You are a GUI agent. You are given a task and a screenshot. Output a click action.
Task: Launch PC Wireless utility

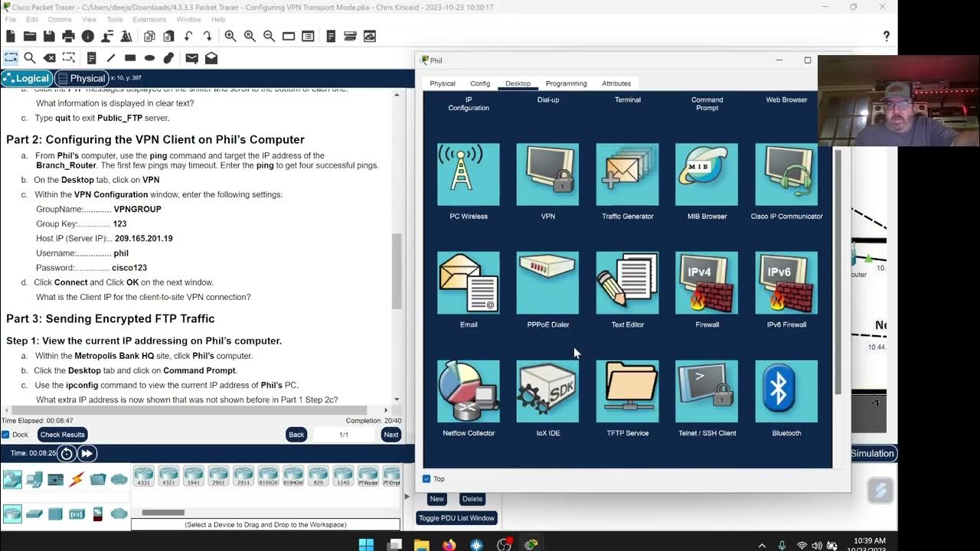pos(469,174)
